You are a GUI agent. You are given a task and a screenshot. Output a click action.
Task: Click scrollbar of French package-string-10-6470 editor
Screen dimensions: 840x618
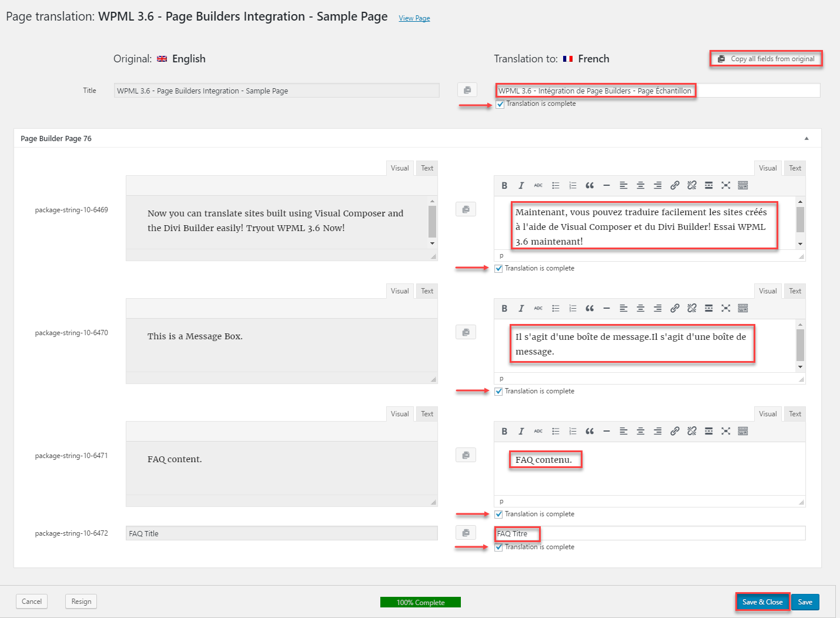pos(800,346)
